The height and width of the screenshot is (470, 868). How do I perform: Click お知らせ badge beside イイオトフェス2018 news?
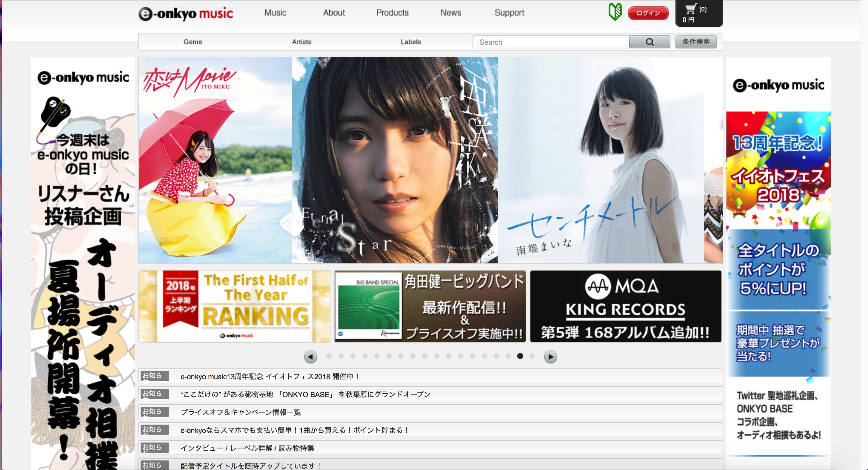pyautogui.click(x=155, y=376)
